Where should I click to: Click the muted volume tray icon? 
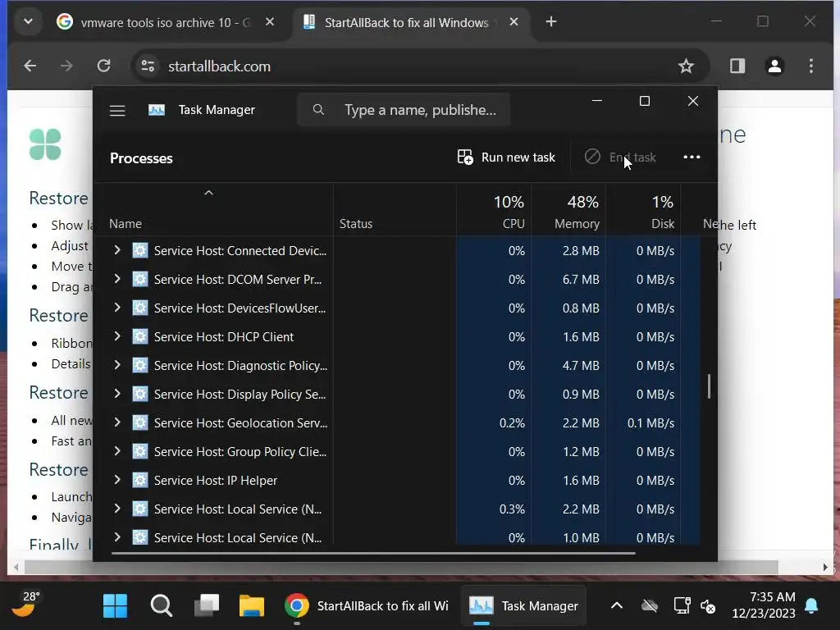pyautogui.click(x=708, y=606)
